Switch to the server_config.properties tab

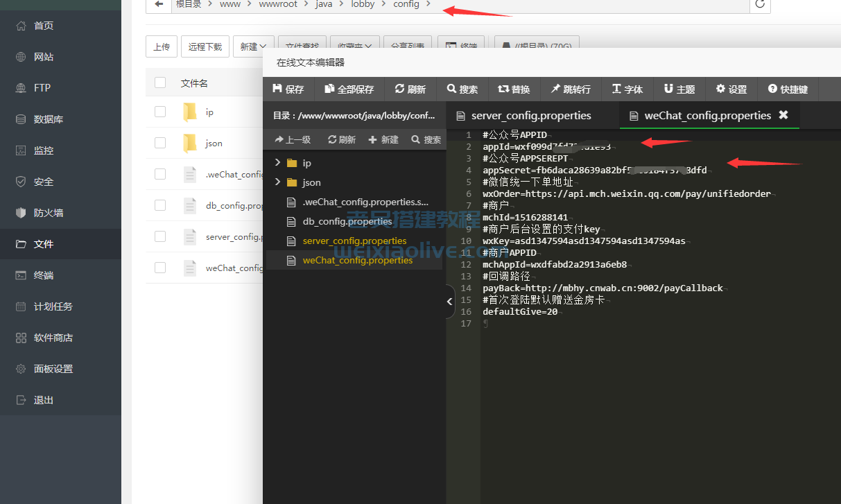[531, 115]
